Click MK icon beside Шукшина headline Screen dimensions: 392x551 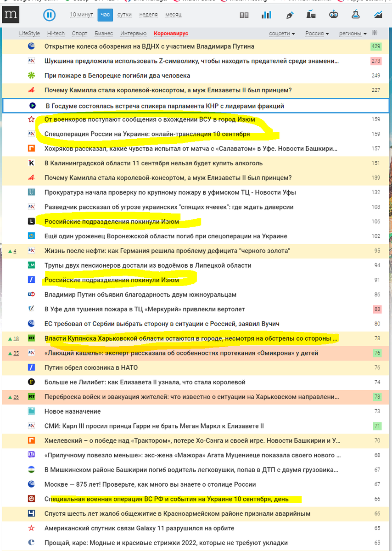(x=31, y=61)
